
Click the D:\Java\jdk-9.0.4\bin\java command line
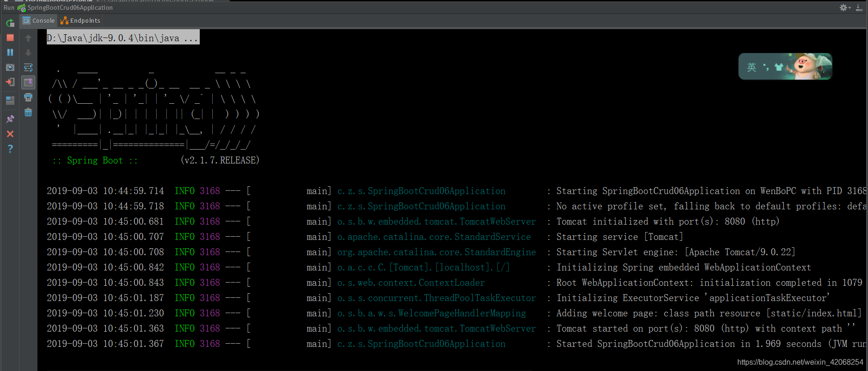tap(123, 38)
